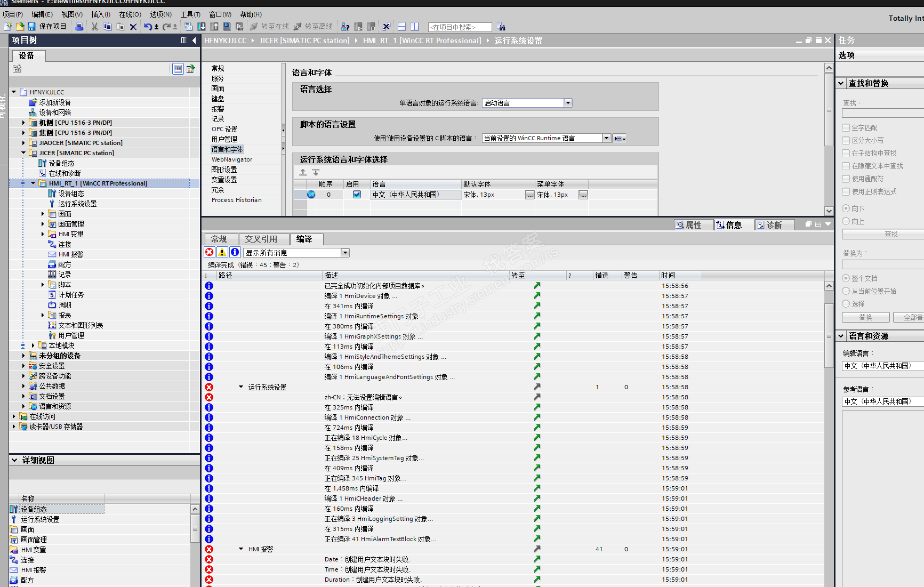Collapse the project tree panel arrow
The image size is (924, 587).
(194, 41)
